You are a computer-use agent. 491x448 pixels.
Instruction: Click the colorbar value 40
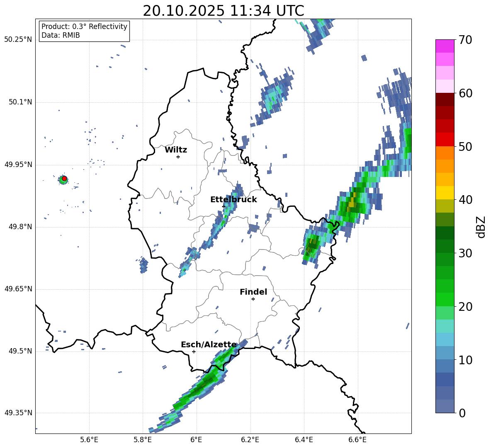[465, 200]
